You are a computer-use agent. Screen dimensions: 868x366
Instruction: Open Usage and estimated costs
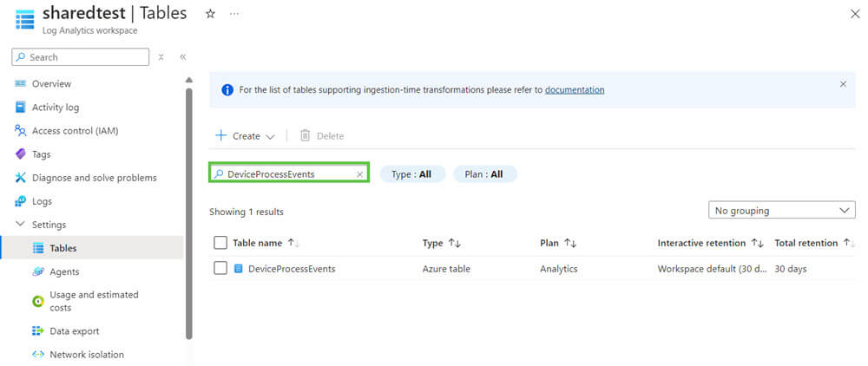[x=92, y=301]
